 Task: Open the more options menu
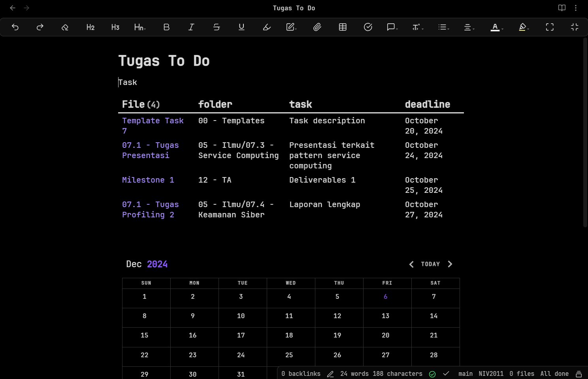click(x=576, y=8)
